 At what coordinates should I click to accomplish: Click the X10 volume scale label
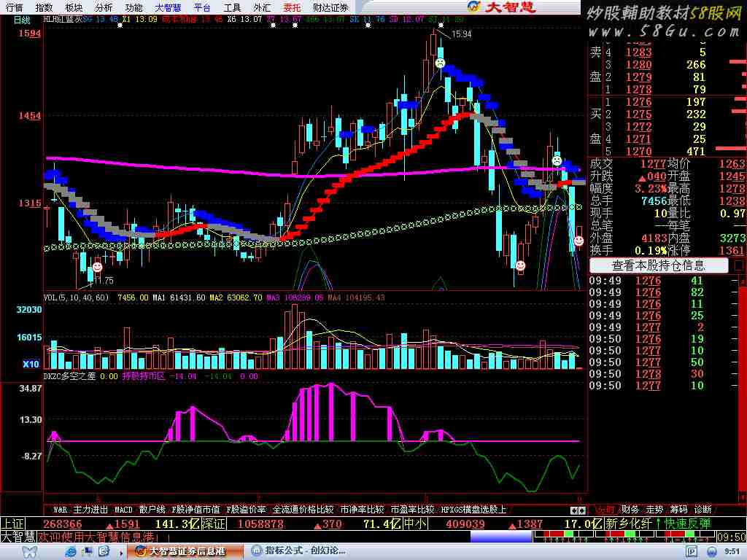tap(31, 364)
